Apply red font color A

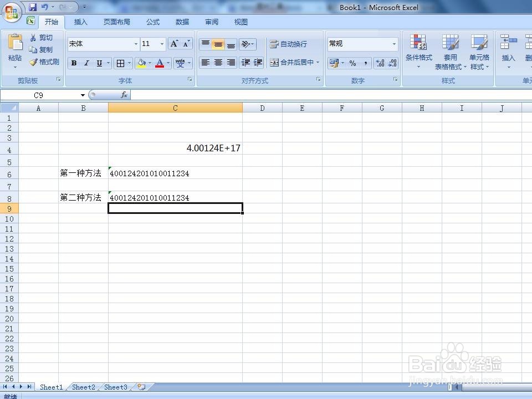pyautogui.click(x=160, y=63)
